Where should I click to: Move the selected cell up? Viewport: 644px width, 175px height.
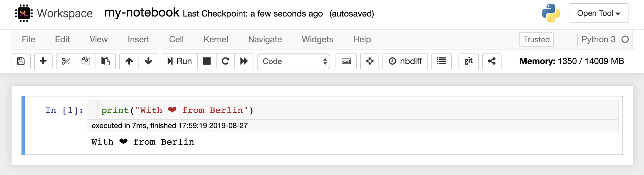pyautogui.click(x=129, y=61)
